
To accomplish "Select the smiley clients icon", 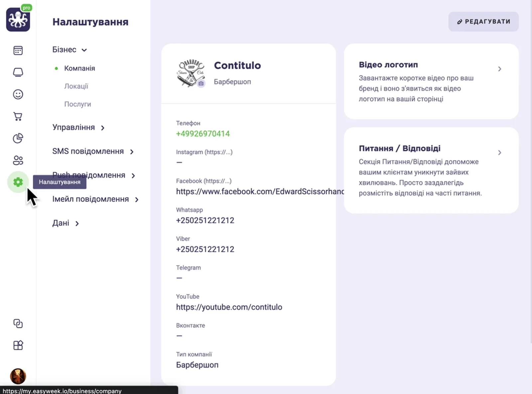I will [18, 94].
